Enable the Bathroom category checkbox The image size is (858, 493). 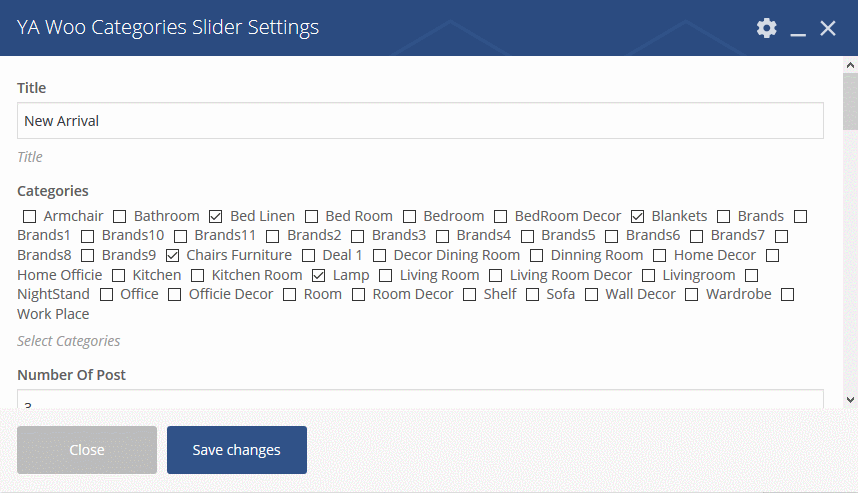coord(120,217)
